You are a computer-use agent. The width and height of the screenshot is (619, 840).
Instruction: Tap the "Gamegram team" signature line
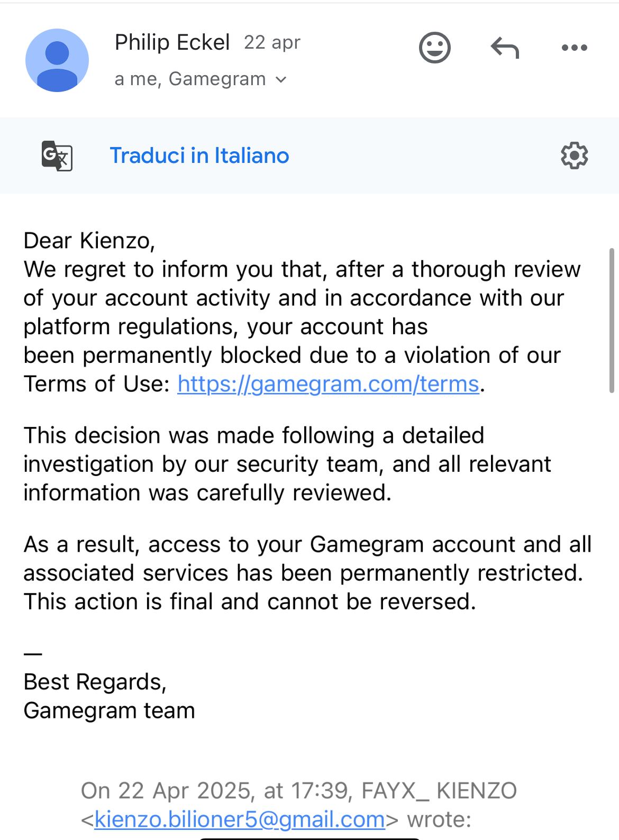tap(110, 710)
